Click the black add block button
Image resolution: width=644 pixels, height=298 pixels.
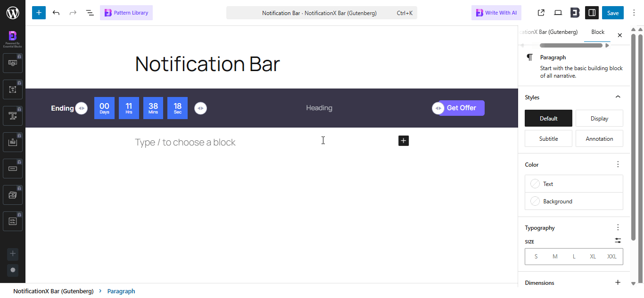click(x=404, y=140)
